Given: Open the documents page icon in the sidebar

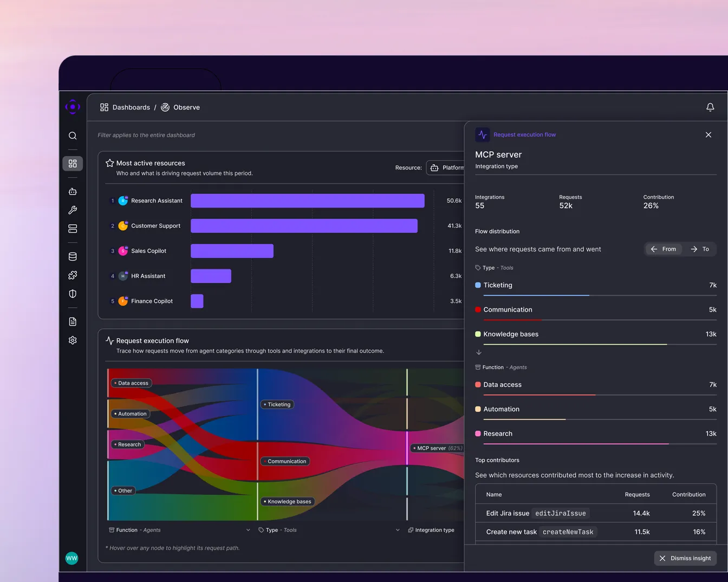Looking at the screenshot, I should pos(73,322).
